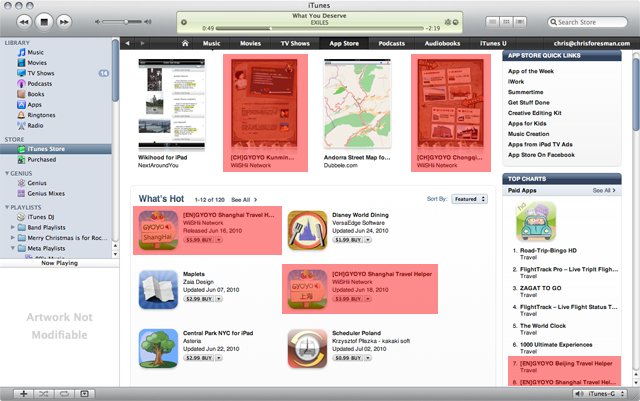Open the iTunes-G speaker output menu
The width and height of the screenshot is (640, 401).
pos(600,394)
